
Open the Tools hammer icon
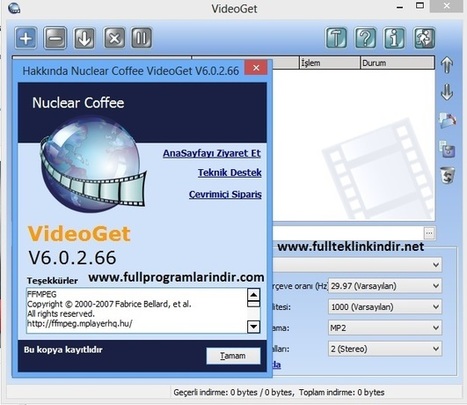[336, 38]
